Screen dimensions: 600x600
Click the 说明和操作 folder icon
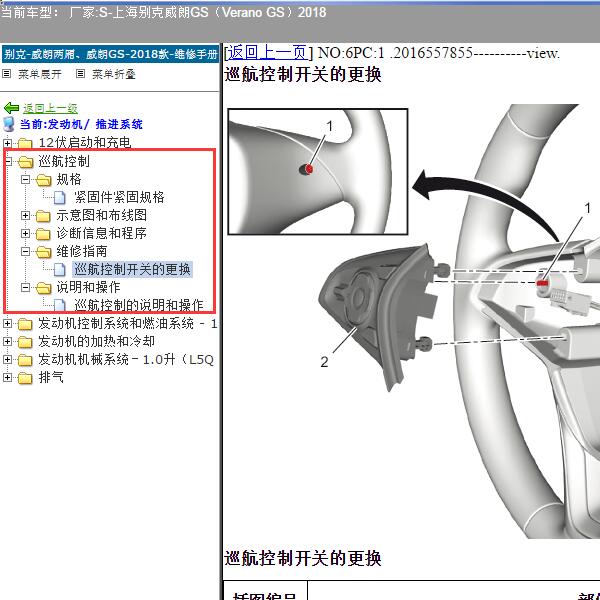pyautogui.click(x=43, y=288)
